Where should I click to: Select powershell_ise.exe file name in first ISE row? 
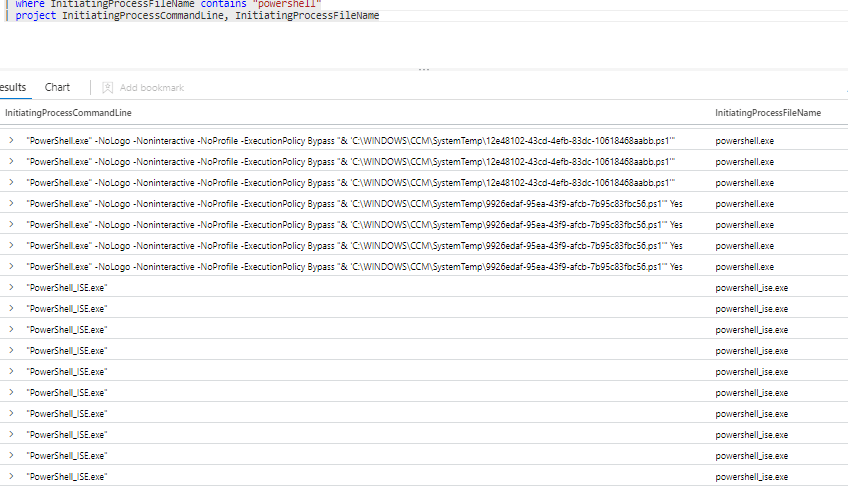point(752,288)
